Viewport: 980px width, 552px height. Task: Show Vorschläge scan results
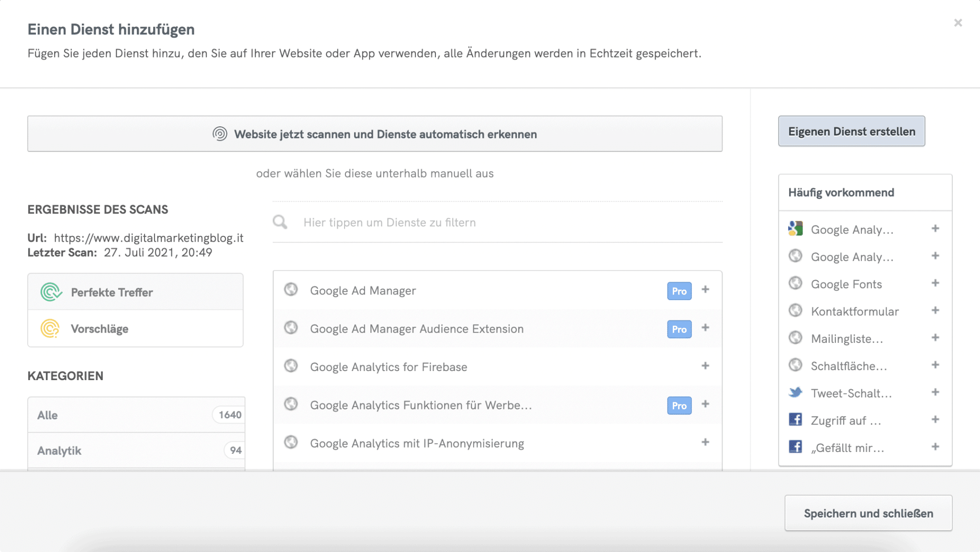point(135,328)
